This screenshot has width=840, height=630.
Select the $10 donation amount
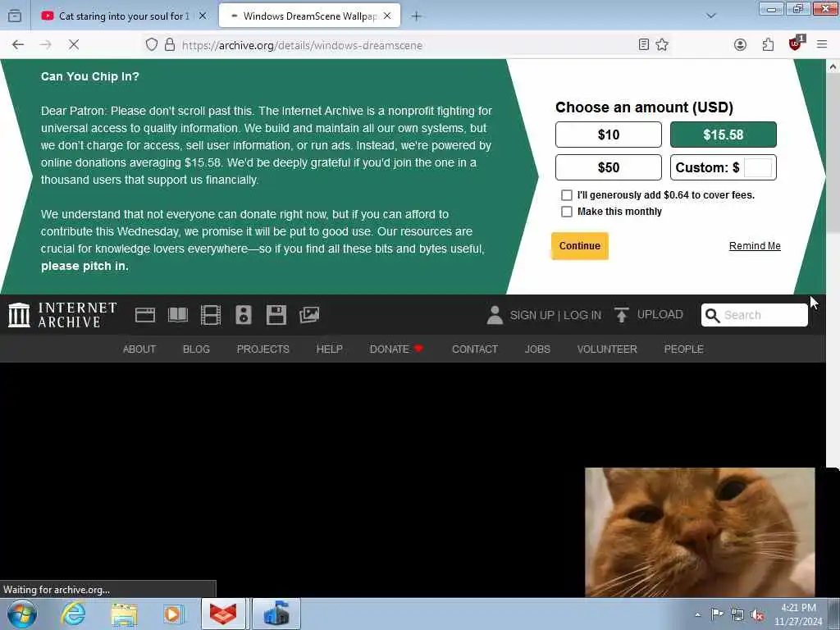[609, 135]
